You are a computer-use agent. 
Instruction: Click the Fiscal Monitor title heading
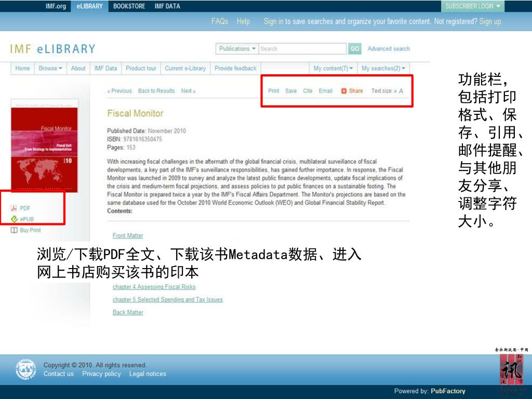pos(135,113)
